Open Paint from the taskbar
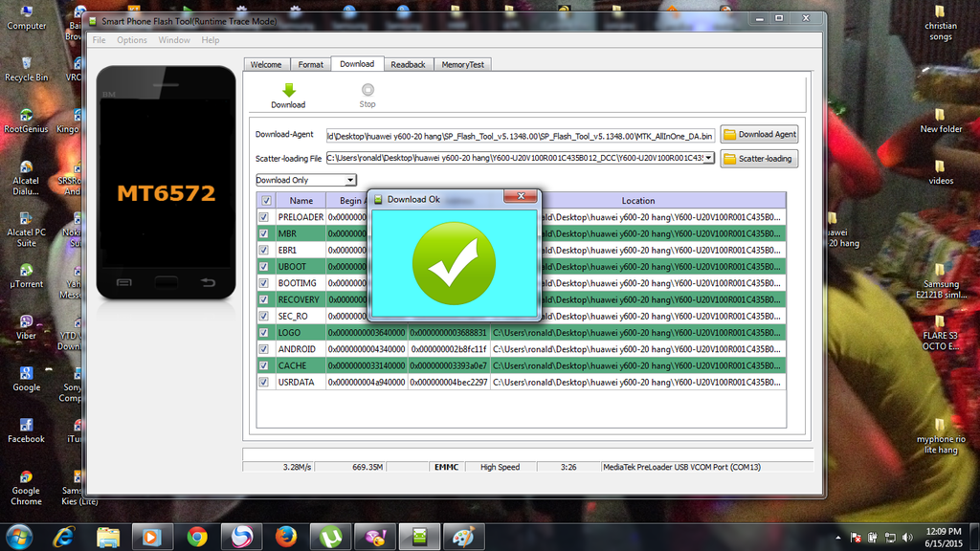The image size is (980, 551). (x=463, y=536)
